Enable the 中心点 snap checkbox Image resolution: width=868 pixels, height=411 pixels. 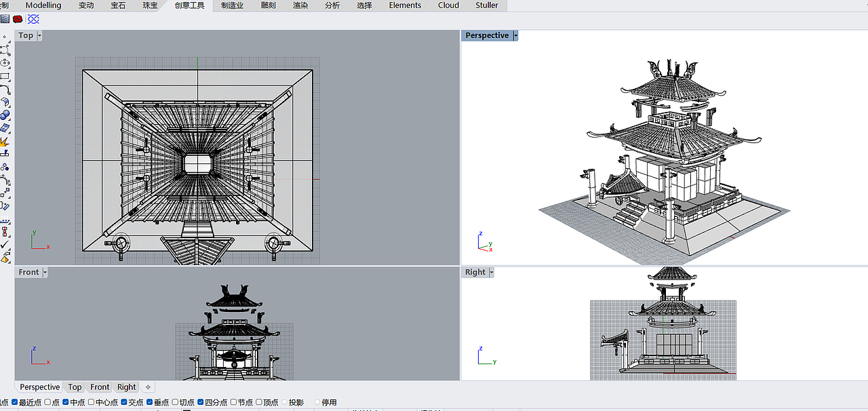click(92, 402)
